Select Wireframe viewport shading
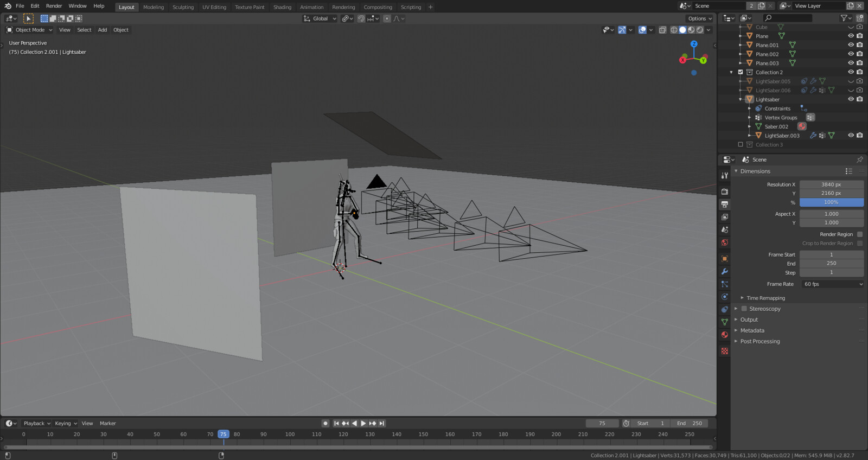This screenshot has width=868, height=460. [x=674, y=30]
